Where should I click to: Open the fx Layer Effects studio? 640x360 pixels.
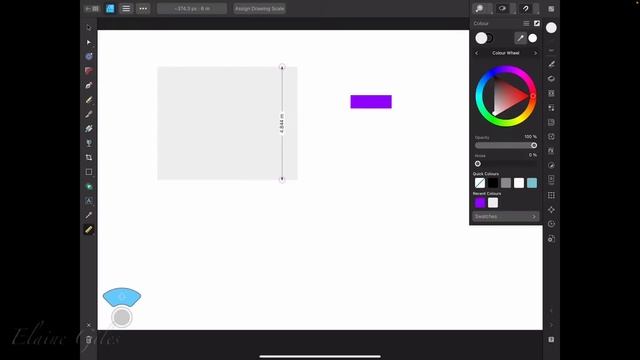[x=551, y=151]
